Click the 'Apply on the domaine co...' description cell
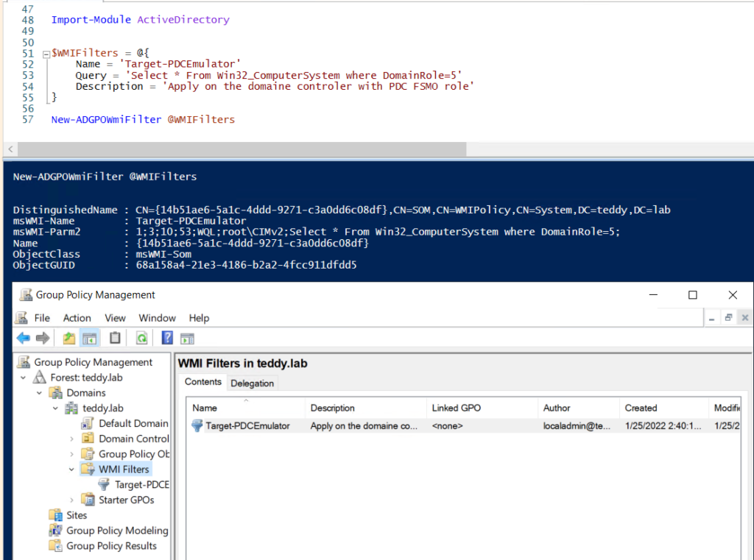This screenshot has width=754, height=560. tap(364, 426)
